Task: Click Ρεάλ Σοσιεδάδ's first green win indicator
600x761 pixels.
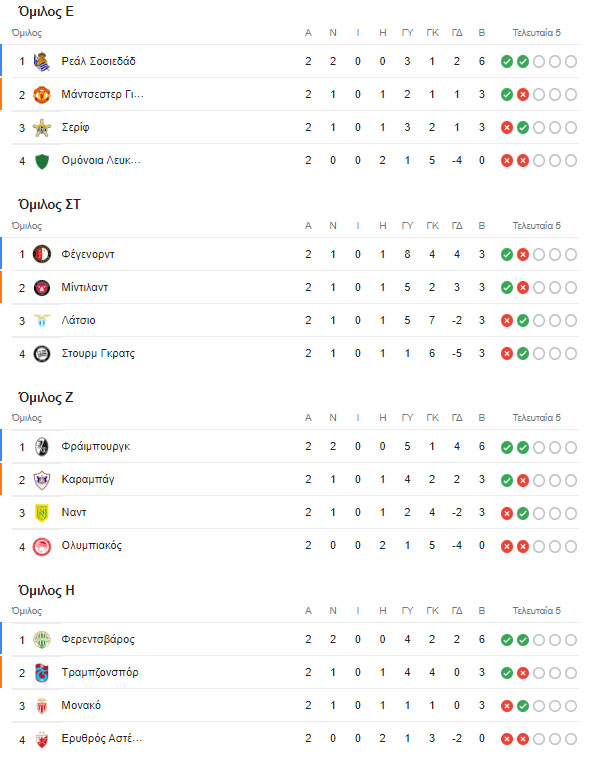Action: [507, 62]
